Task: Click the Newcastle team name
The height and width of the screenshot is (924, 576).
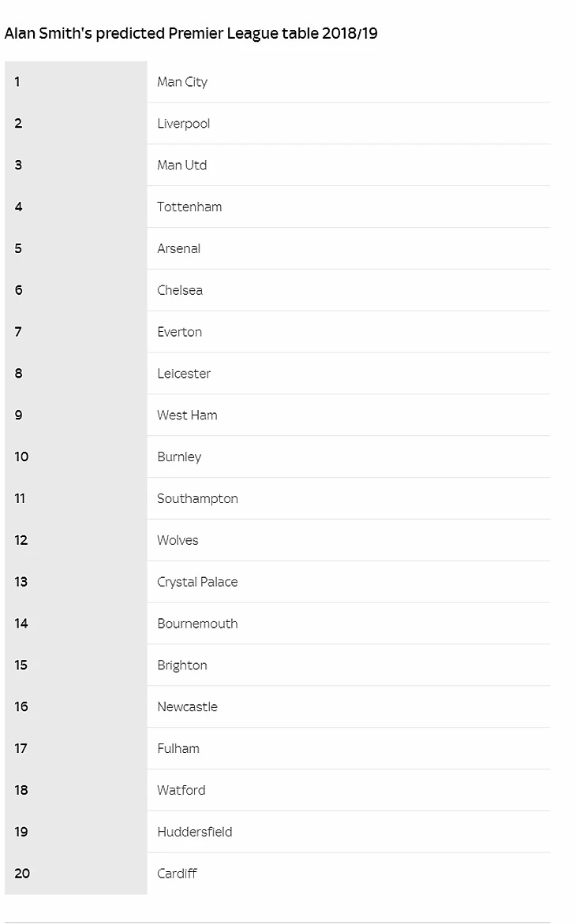Action: click(187, 707)
